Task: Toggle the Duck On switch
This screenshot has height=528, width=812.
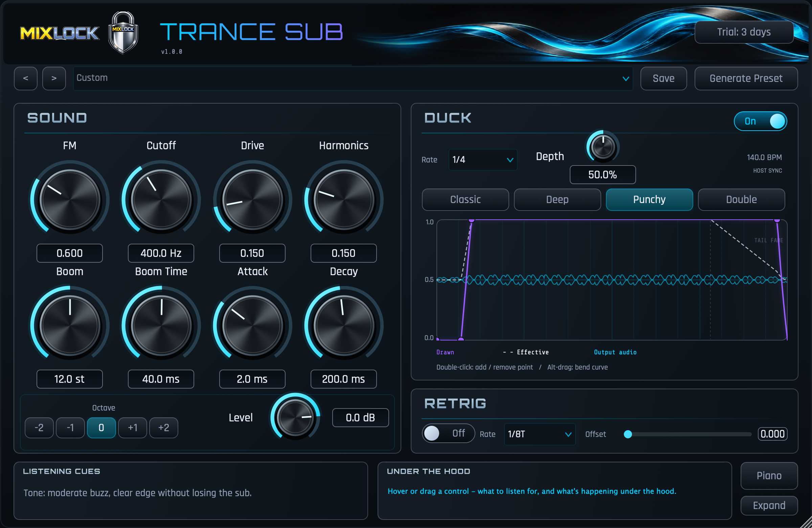Action: [x=761, y=121]
